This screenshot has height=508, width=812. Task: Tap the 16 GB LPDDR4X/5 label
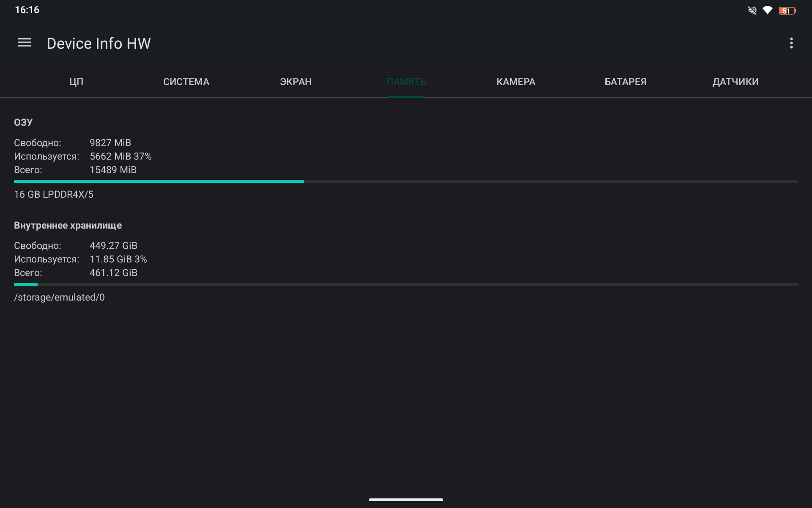(54, 194)
